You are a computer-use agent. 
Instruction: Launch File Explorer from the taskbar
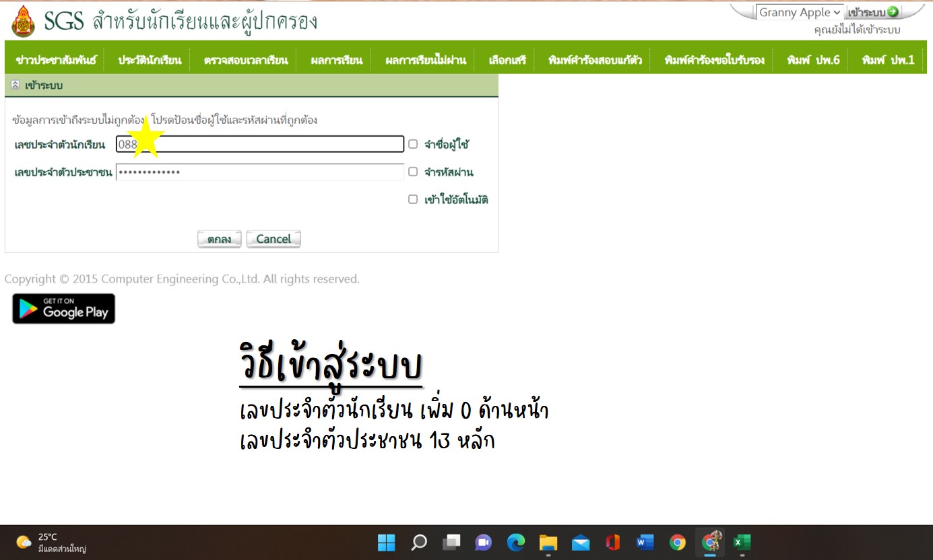click(x=548, y=542)
